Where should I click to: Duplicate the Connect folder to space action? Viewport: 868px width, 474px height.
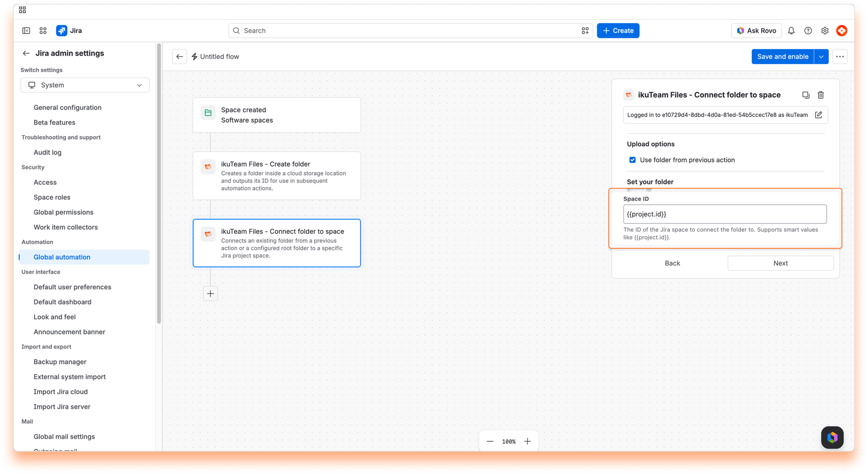pos(806,95)
